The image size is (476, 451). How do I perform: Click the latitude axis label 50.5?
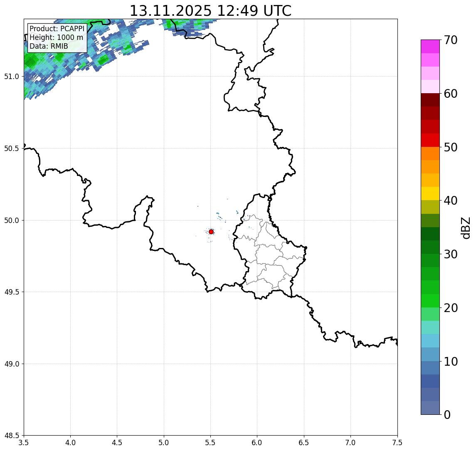12,149
